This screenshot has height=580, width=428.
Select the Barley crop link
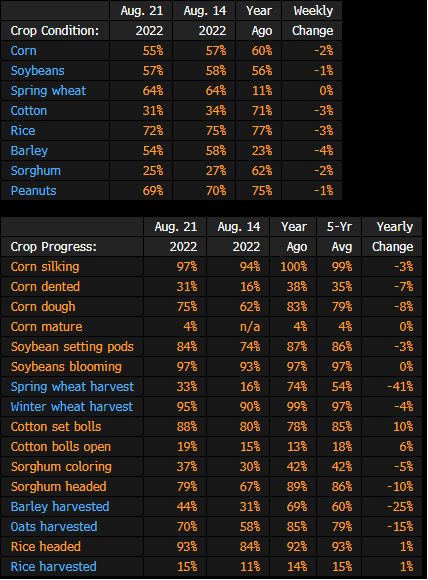click(29, 151)
